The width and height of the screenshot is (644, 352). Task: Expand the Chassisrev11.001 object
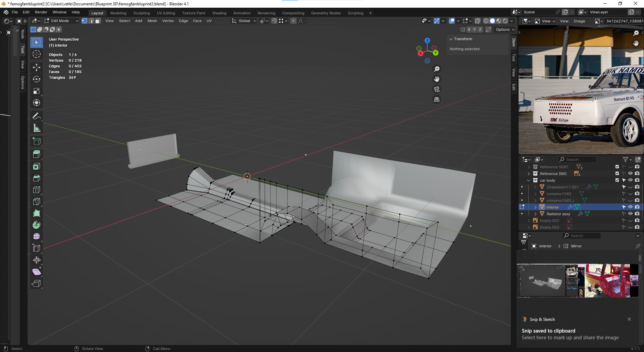(535, 187)
